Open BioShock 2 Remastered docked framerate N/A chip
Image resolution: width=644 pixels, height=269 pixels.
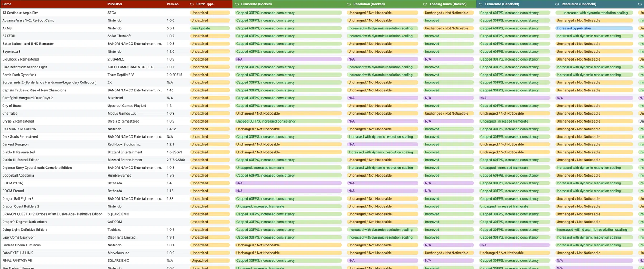coord(288,59)
